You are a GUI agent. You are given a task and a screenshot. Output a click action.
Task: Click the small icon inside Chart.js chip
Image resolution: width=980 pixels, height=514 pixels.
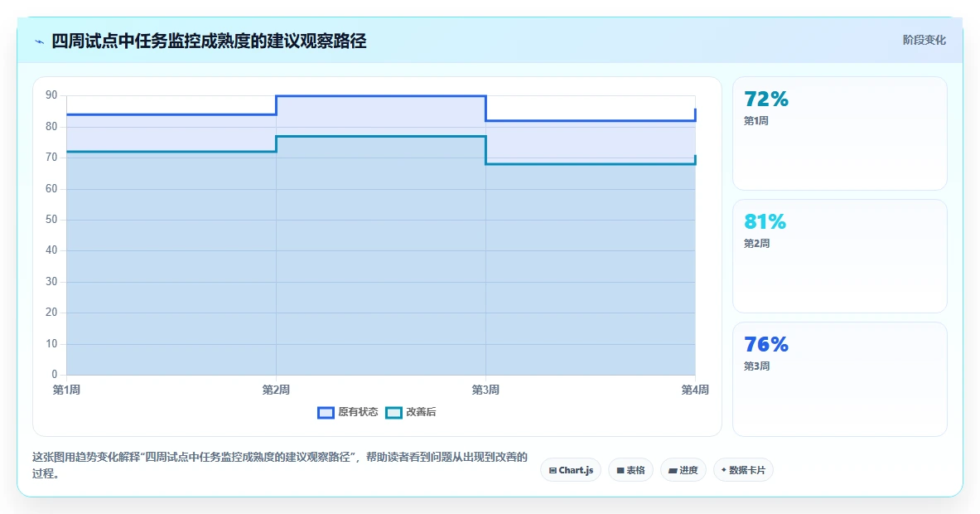(x=553, y=470)
